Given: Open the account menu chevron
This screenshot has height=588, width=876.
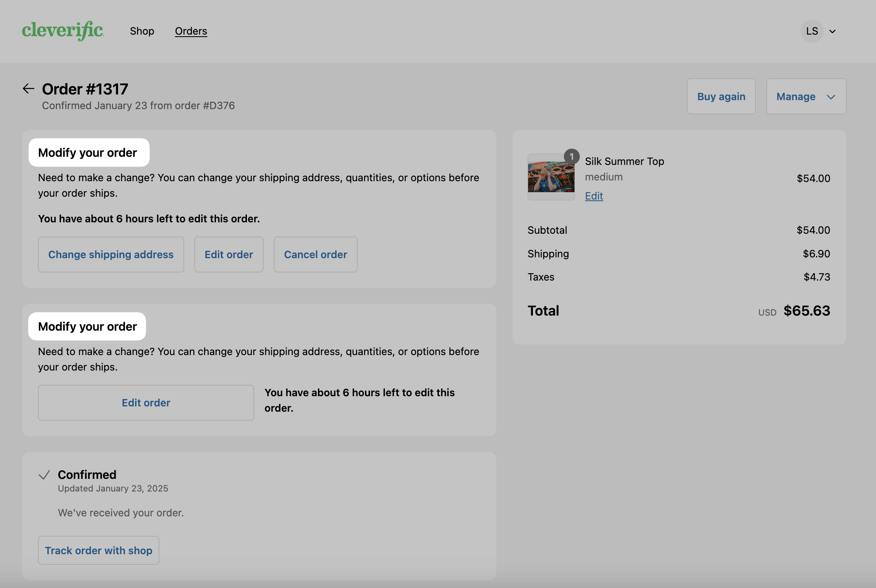Looking at the screenshot, I should coord(832,31).
